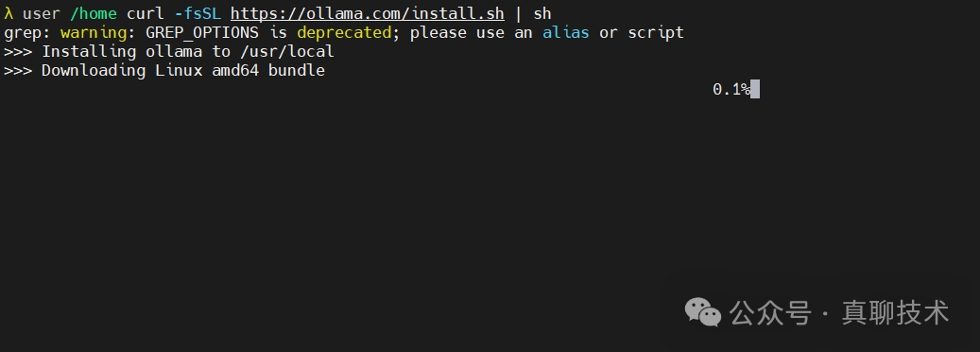Click '>>>' marker before Downloading Linux
This screenshot has width=980, height=352.
coord(18,70)
